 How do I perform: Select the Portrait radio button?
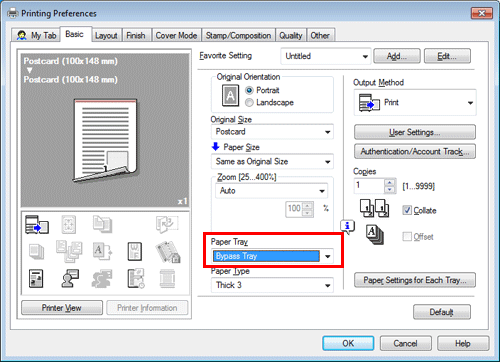coord(249,90)
